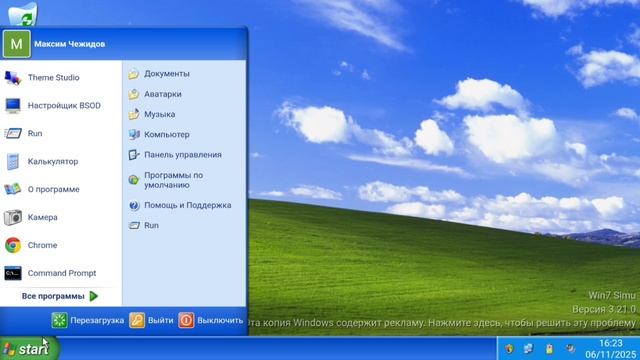
Task: Click the Компьютер icon
Action: (x=134, y=135)
